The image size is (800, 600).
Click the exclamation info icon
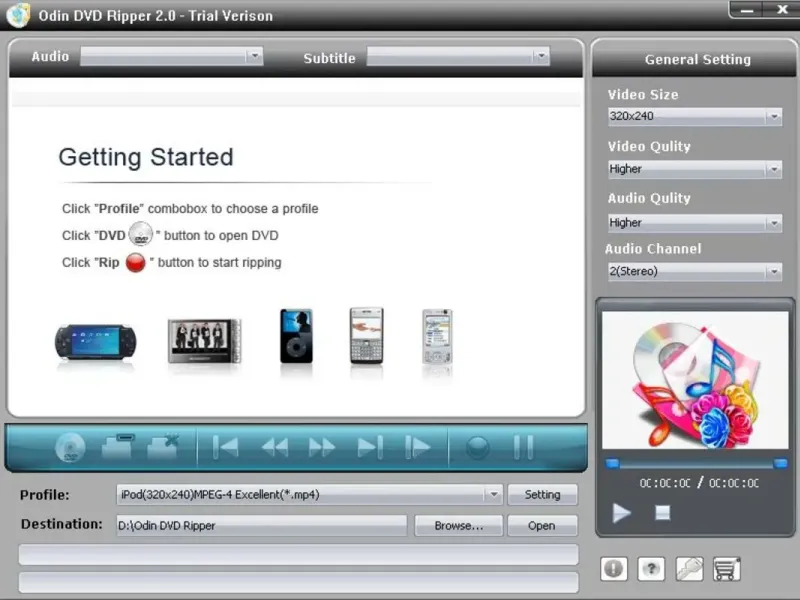coord(614,568)
